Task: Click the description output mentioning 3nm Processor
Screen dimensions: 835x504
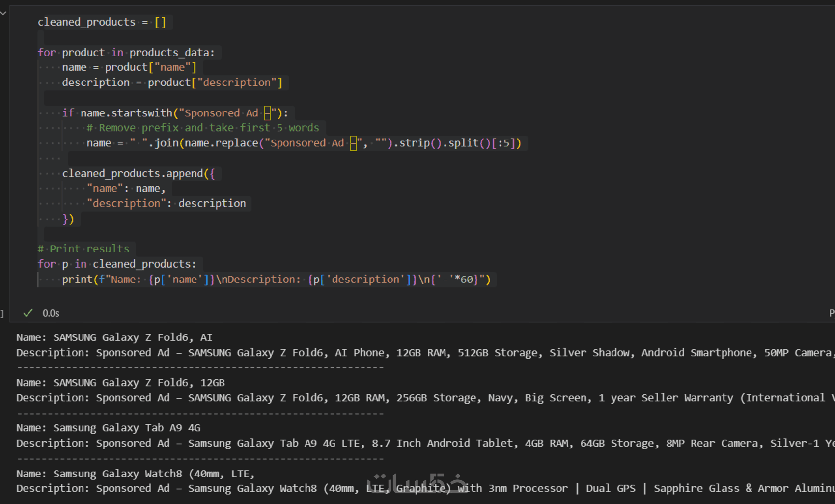Action: point(425,489)
